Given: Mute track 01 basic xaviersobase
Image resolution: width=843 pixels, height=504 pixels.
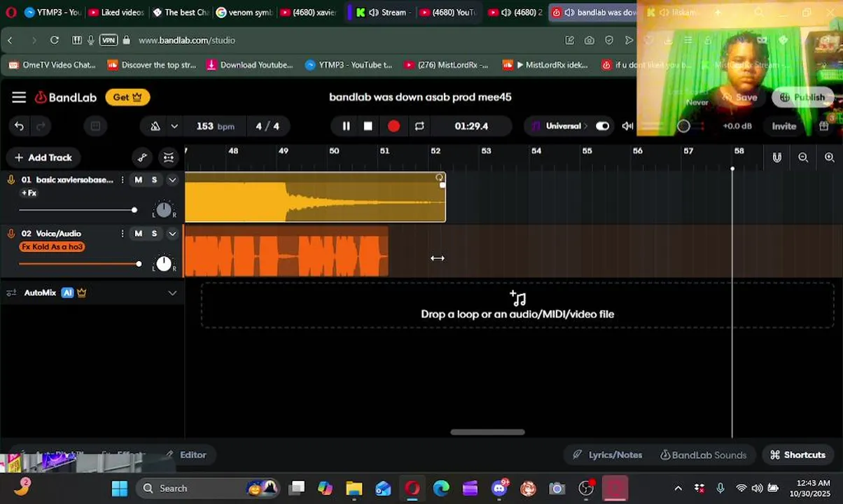Looking at the screenshot, I should (x=138, y=180).
